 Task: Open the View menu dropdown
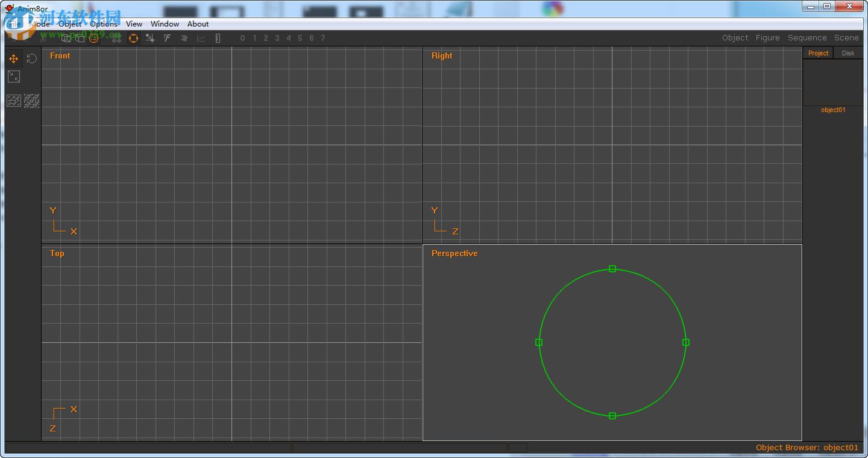tap(134, 24)
